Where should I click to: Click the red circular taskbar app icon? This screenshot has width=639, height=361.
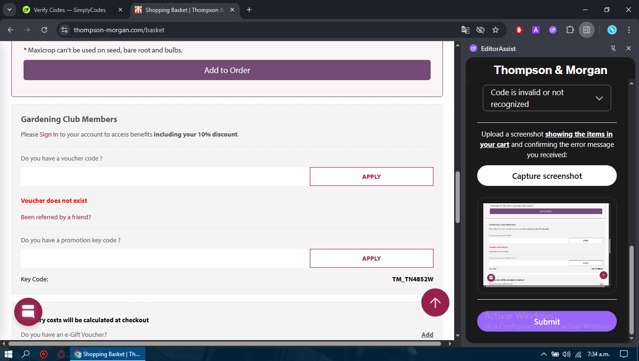pos(43,354)
